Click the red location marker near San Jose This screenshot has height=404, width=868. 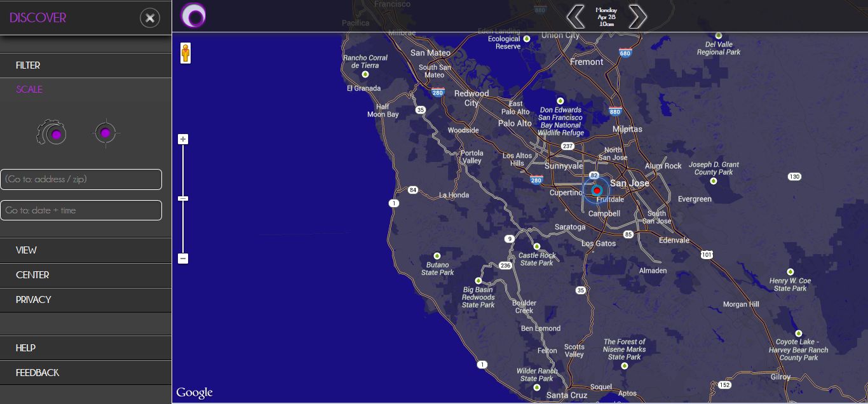pyautogui.click(x=597, y=191)
